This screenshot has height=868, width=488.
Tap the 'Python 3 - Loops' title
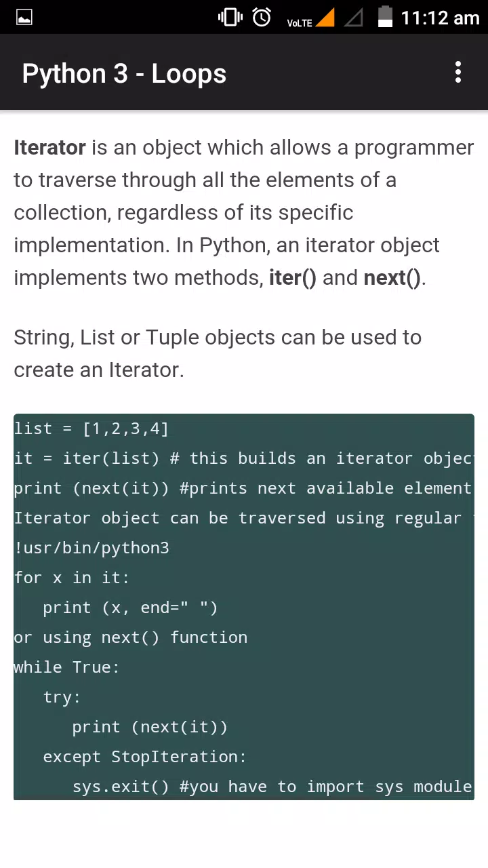(124, 73)
